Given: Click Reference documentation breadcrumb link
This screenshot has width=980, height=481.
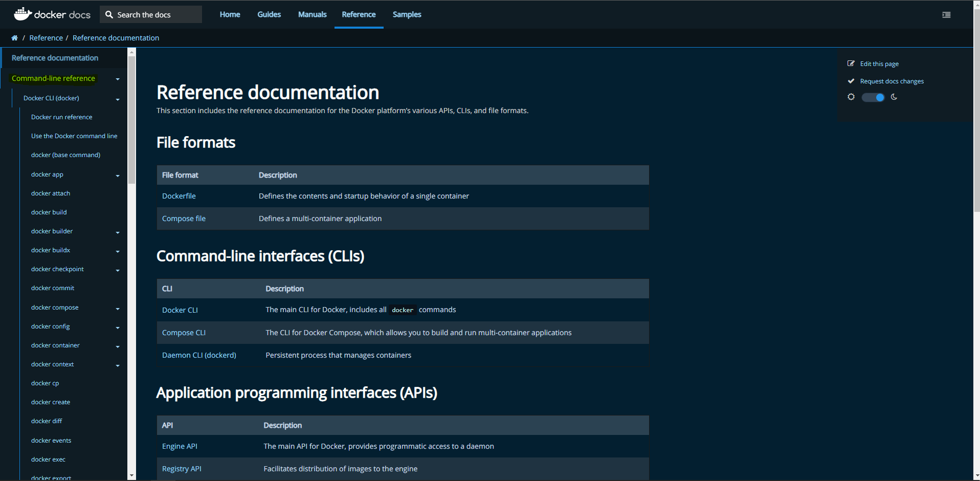Looking at the screenshot, I should [x=116, y=38].
